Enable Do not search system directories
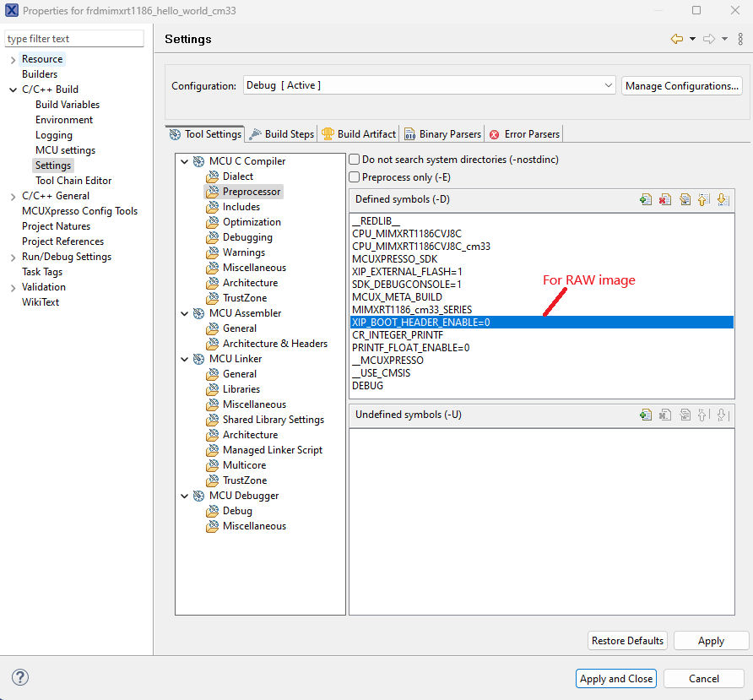The image size is (753, 700). (x=355, y=160)
